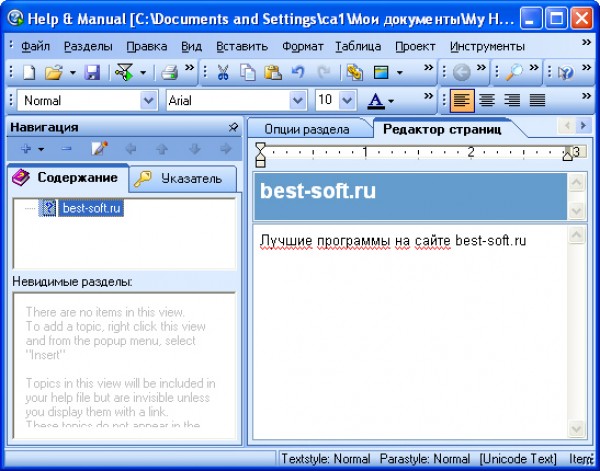This screenshot has width=600, height=471.
Task: Switch to the Указатель tab
Action: [183, 179]
